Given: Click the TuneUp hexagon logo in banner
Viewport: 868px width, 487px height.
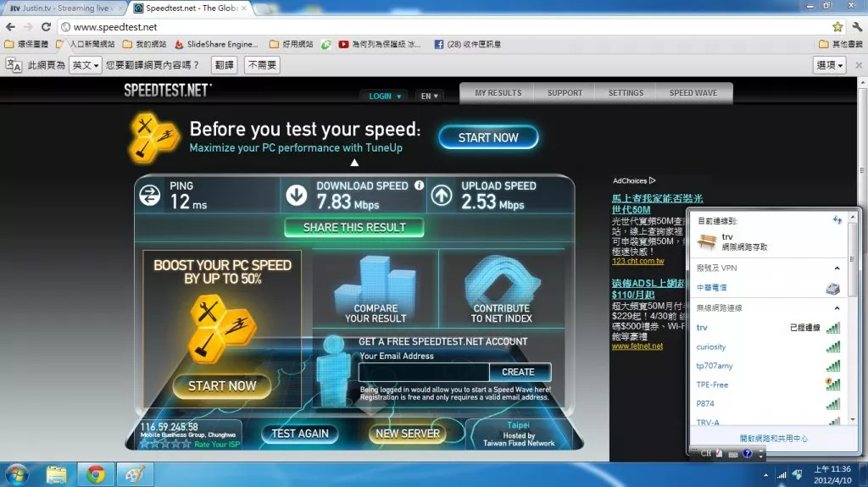Looking at the screenshot, I should tap(153, 137).
